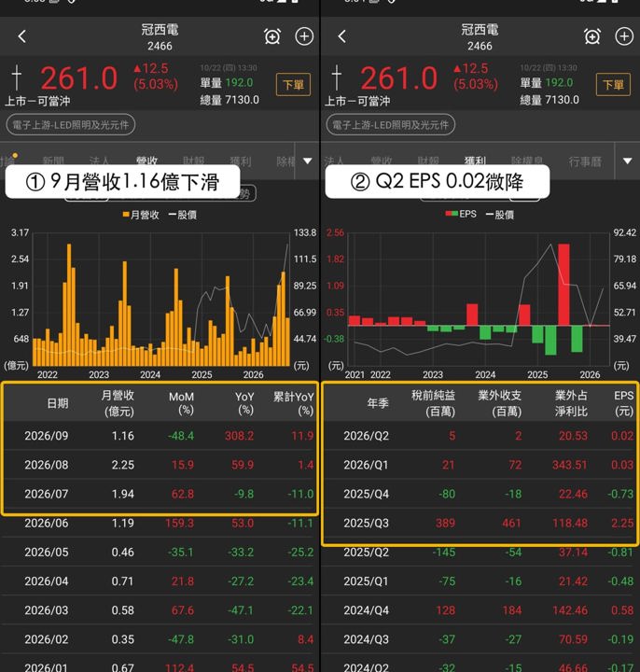Select 財報 tab in right screen
The image size is (640, 672).
[x=428, y=161]
